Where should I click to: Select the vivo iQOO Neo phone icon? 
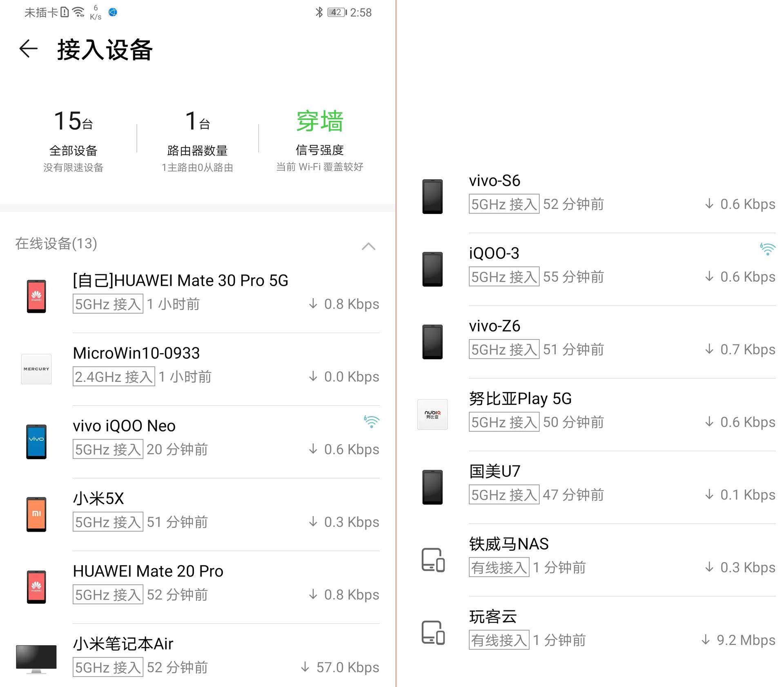(36, 441)
